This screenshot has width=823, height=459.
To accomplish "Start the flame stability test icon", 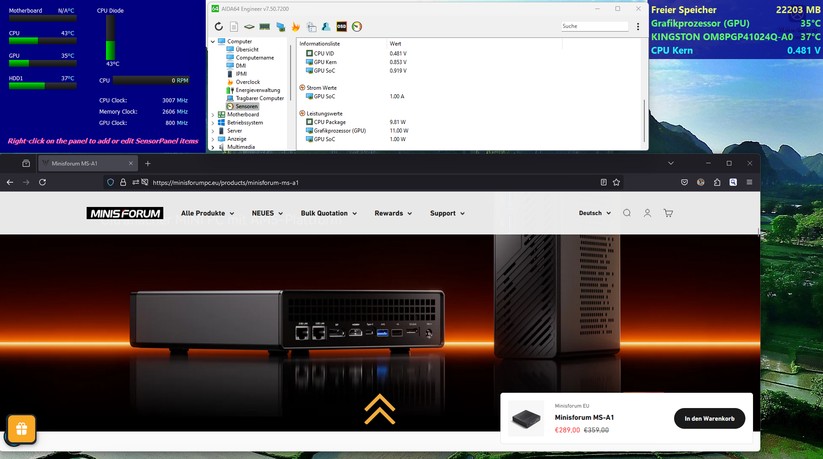I will pyautogui.click(x=296, y=26).
